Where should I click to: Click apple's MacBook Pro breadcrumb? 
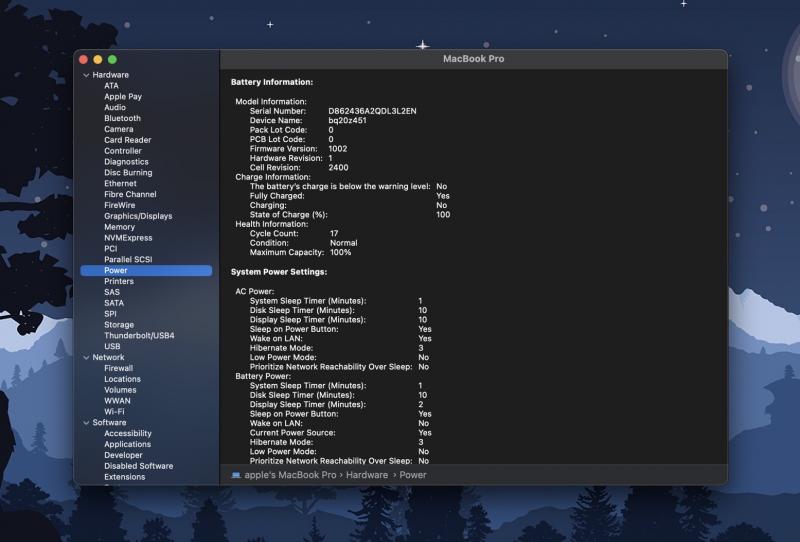pyautogui.click(x=290, y=475)
